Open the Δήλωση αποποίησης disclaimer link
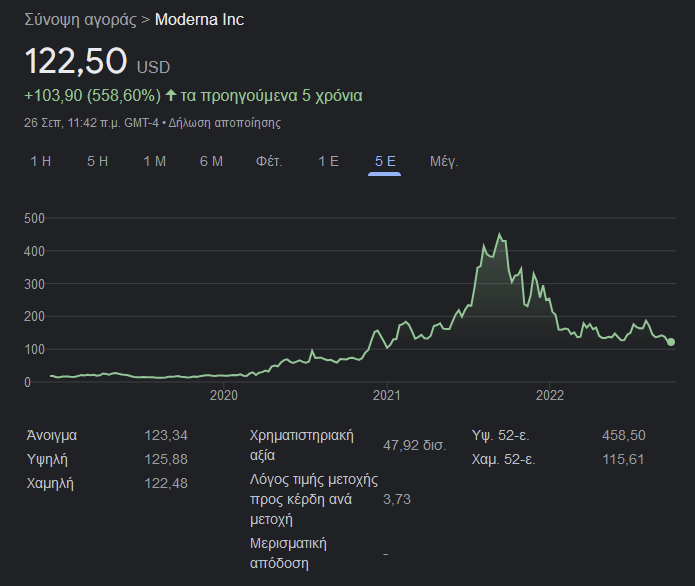695x586 pixels. click(x=225, y=123)
